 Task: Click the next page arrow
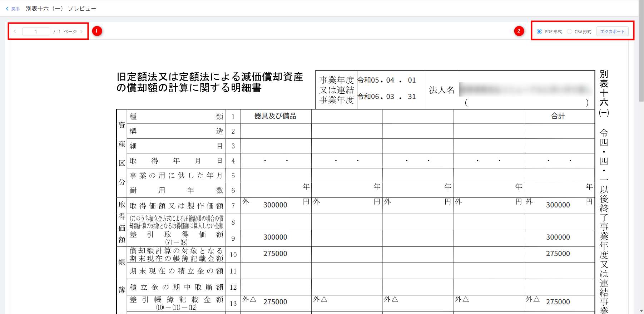pyautogui.click(x=81, y=31)
